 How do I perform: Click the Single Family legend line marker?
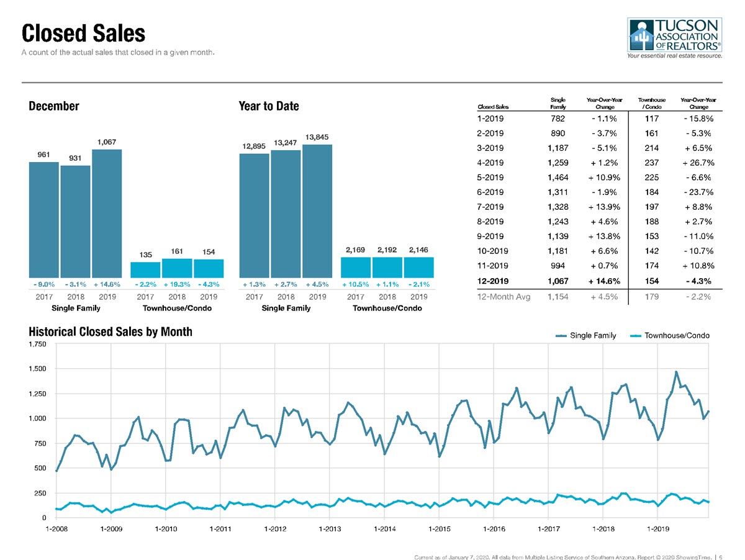pyautogui.click(x=561, y=335)
